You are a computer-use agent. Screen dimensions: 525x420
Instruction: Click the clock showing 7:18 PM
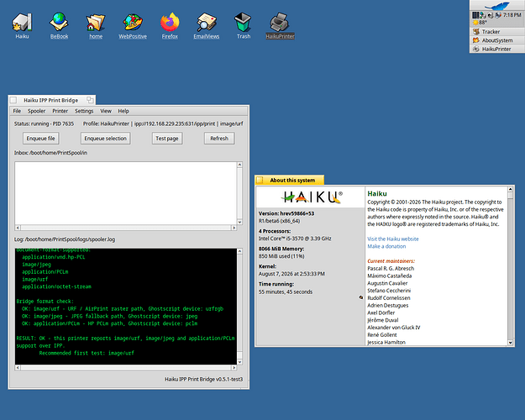pos(512,15)
